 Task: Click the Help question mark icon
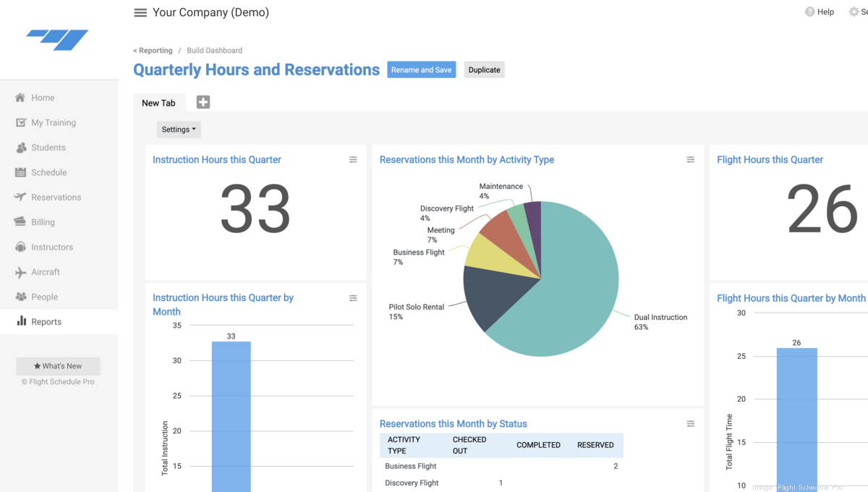[809, 12]
